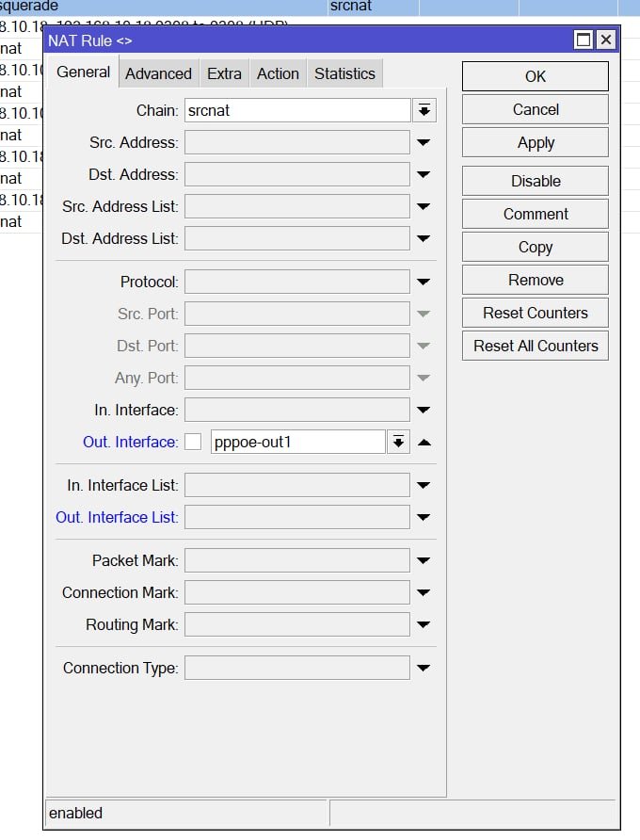Switch to the Advanced tab
Screen dimensions: 640x840
[x=158, y=73]
